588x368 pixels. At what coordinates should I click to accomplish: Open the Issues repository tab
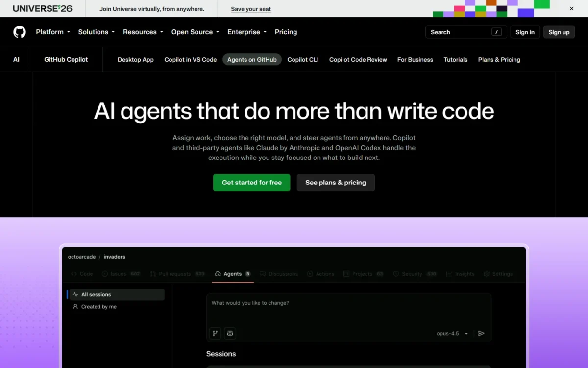point(122,274)
